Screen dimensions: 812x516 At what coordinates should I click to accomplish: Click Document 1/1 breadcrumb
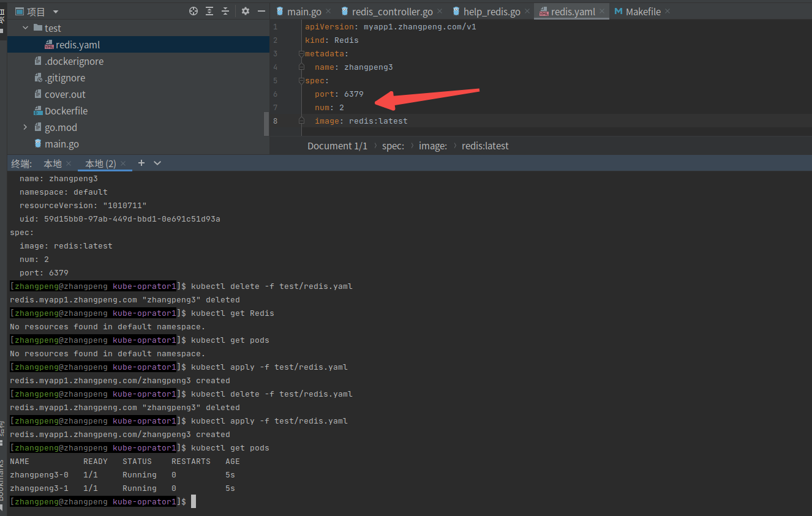337,146
